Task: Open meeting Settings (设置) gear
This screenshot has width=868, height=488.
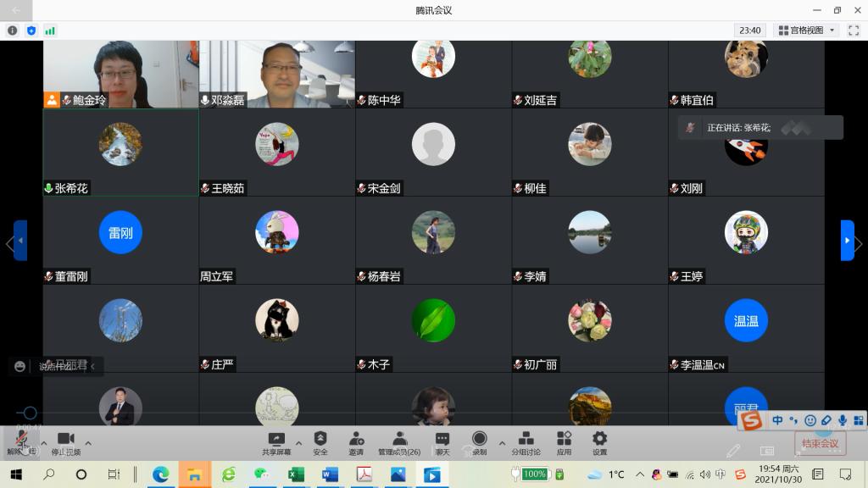Action: 599,444
